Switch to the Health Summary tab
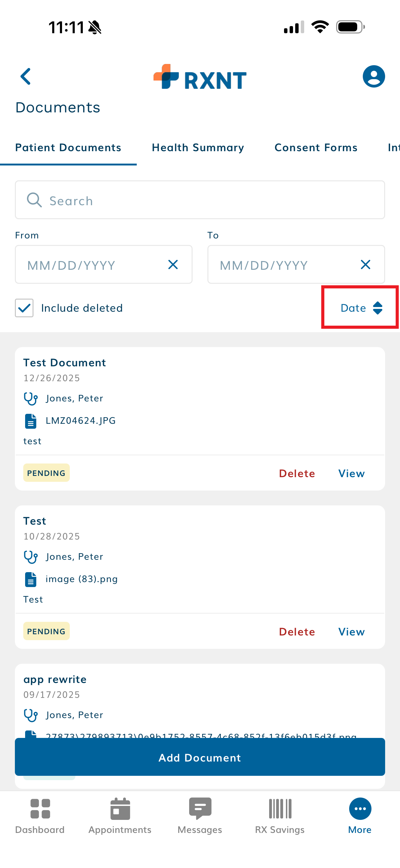 (198, 147)
